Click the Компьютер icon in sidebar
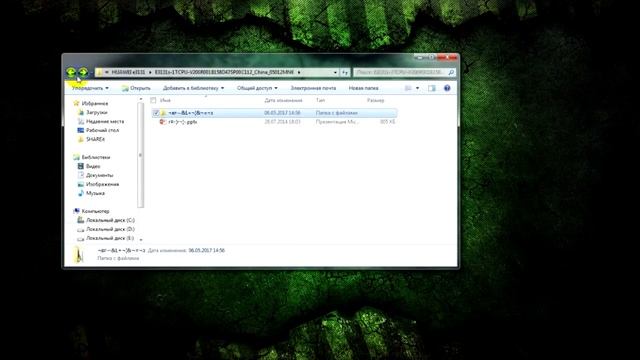The height and width of the screenshot is (360, 640). (x=76, y=211)
